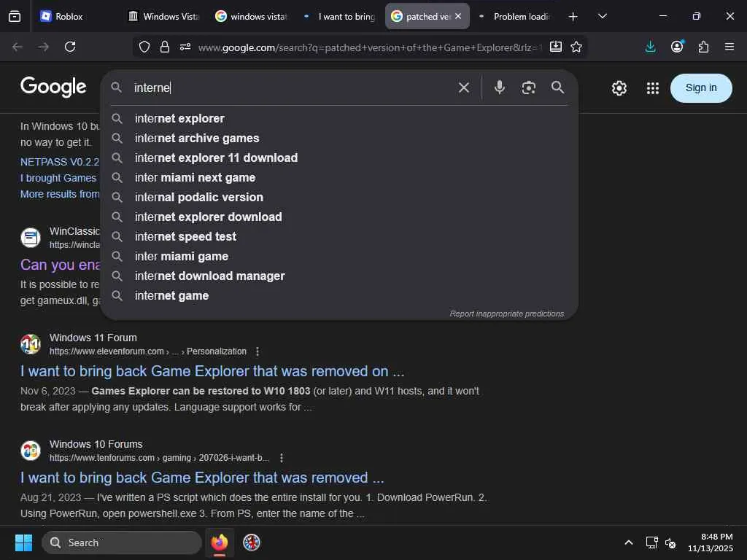747x560 pixels.
Task: Select suggestion 'inter miami next game'
Action: pos(339,178)
